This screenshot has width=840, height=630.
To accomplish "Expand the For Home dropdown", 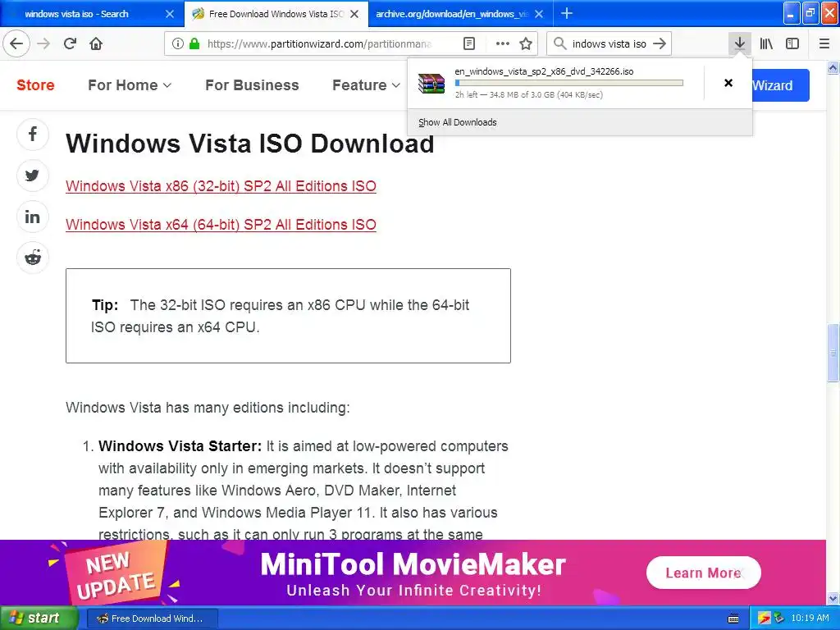I will click(x=130, y=85).
